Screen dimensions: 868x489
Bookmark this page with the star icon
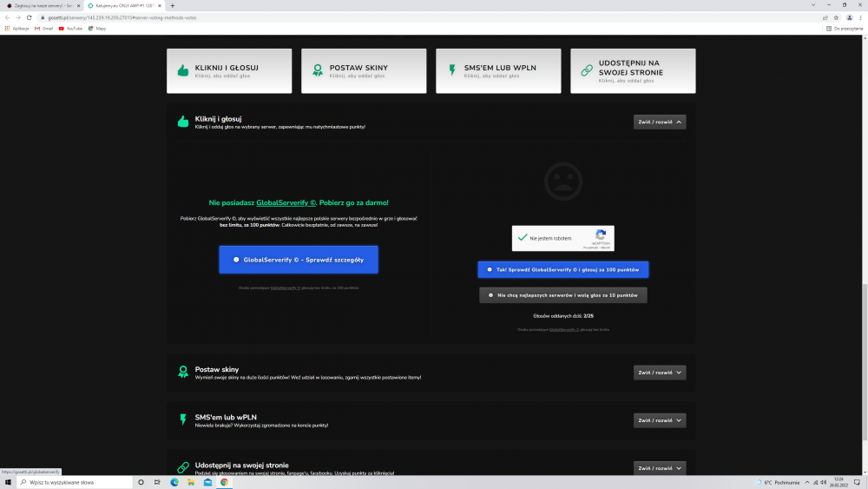837,17
